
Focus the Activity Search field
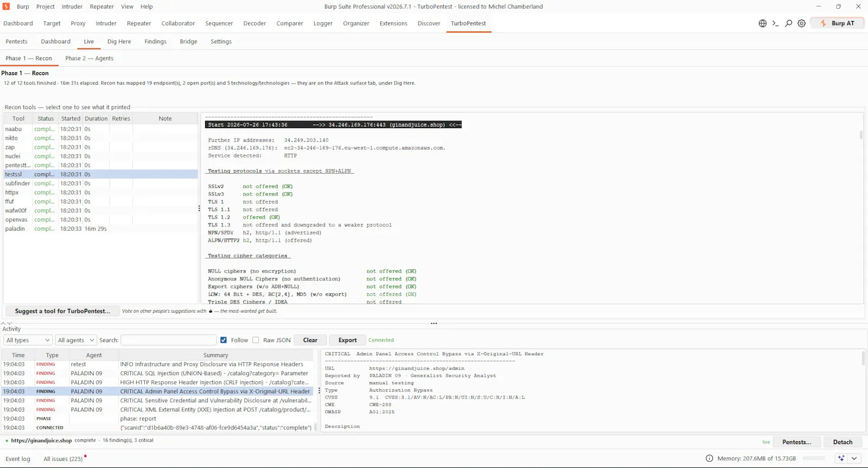168,340
